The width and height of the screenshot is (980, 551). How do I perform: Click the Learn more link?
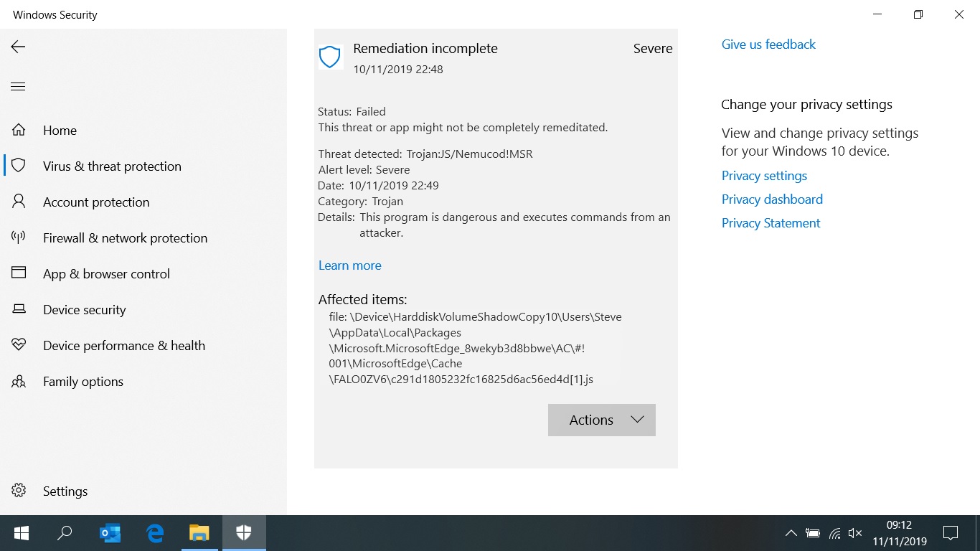(349, 265)
